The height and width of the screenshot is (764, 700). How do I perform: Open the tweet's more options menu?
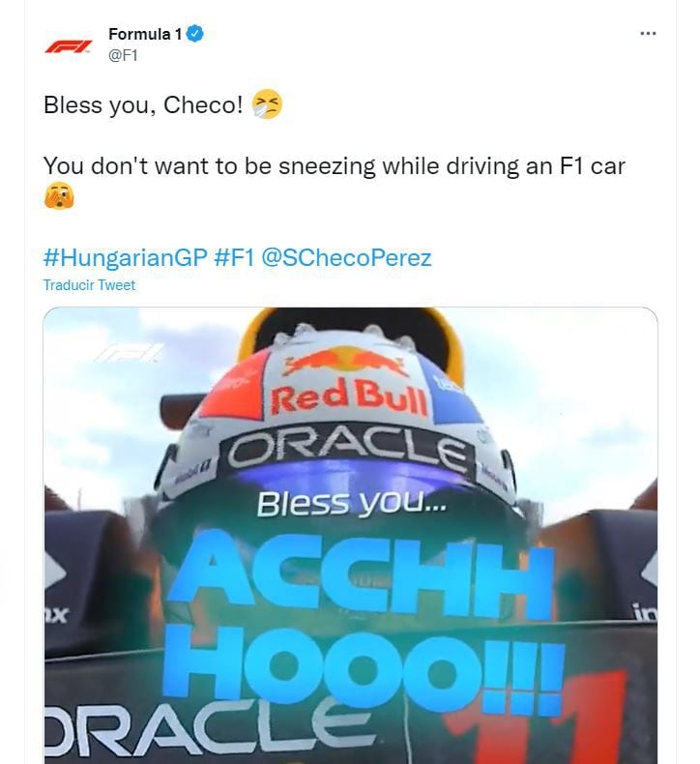[x=648, y=34]
